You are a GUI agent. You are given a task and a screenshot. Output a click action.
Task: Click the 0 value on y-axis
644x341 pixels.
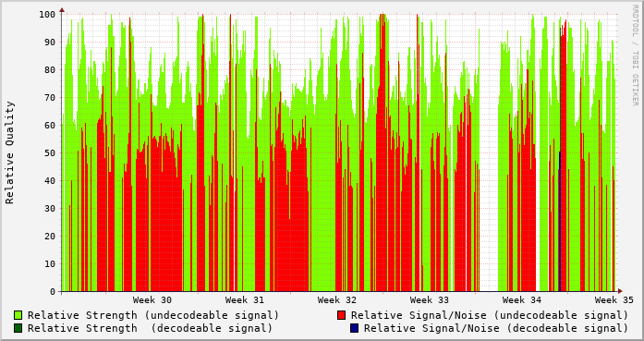(x=53, y=292)
